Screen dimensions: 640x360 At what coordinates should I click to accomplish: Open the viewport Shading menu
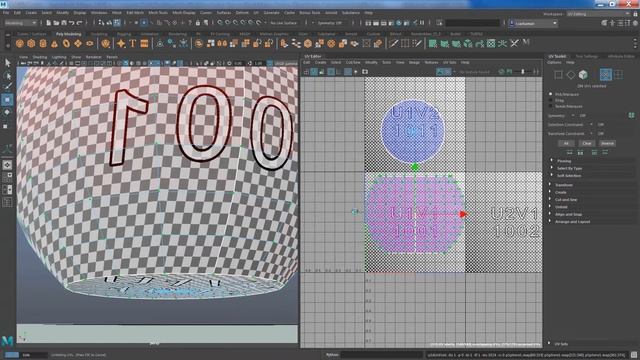[40, 57]
